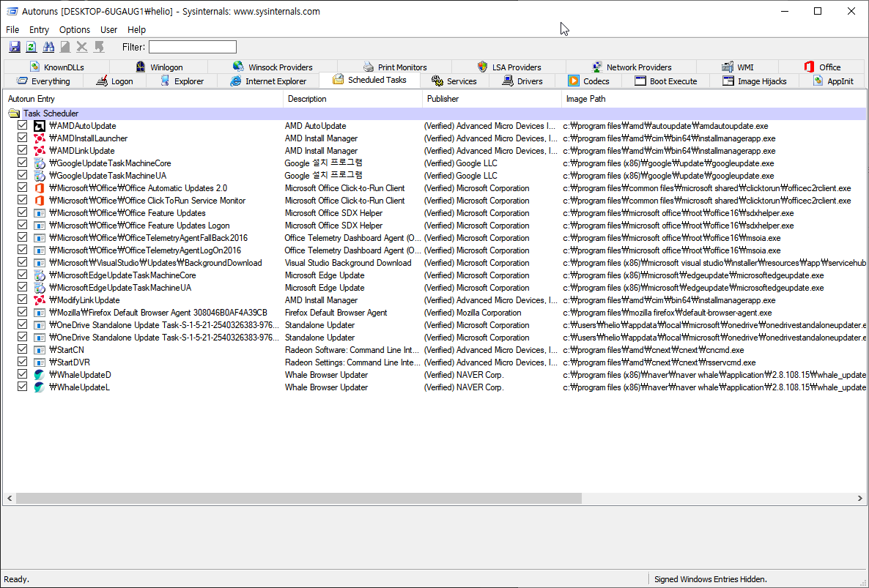
Task: Click the horizontal scrollbar thumb
Action: [x=299, y=499]
